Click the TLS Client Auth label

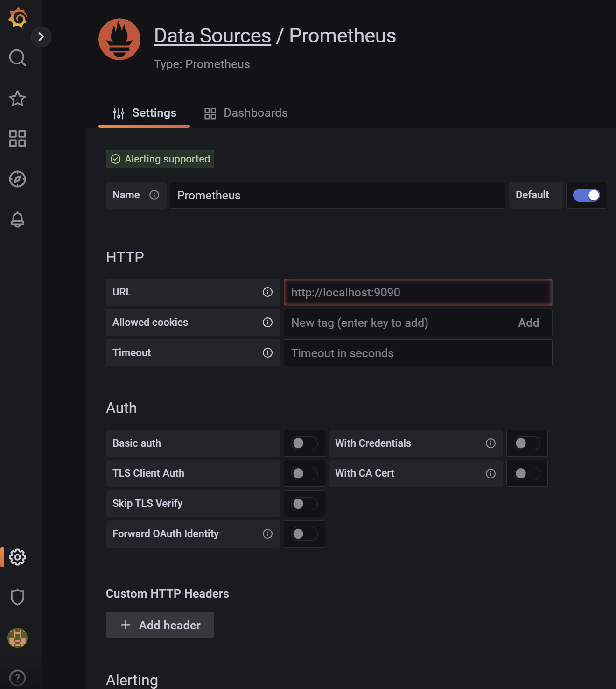click(x=148, y=473)
